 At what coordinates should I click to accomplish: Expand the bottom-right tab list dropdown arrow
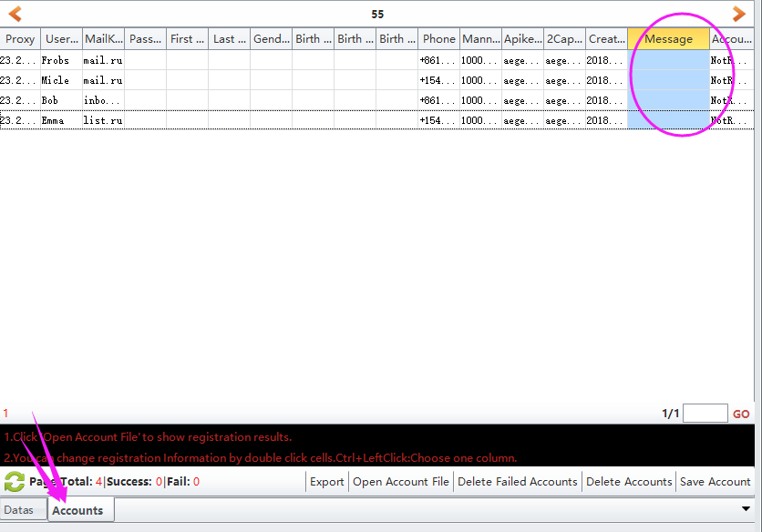747,509
